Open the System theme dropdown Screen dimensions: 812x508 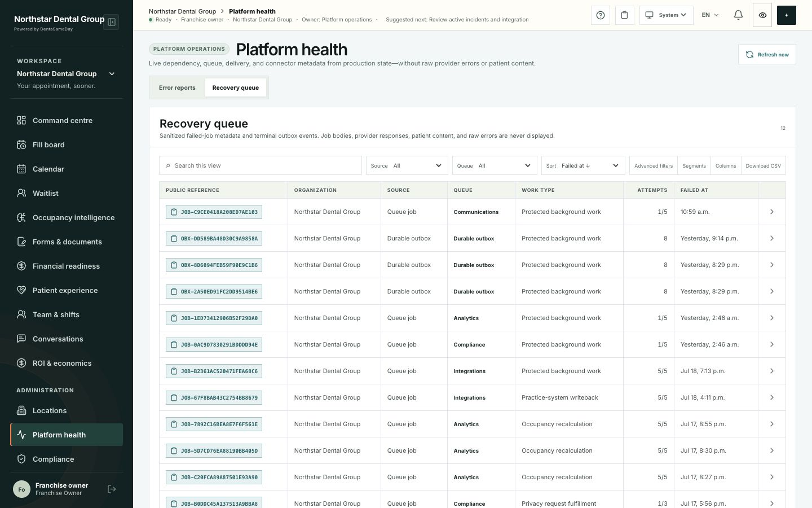(666, 15)
